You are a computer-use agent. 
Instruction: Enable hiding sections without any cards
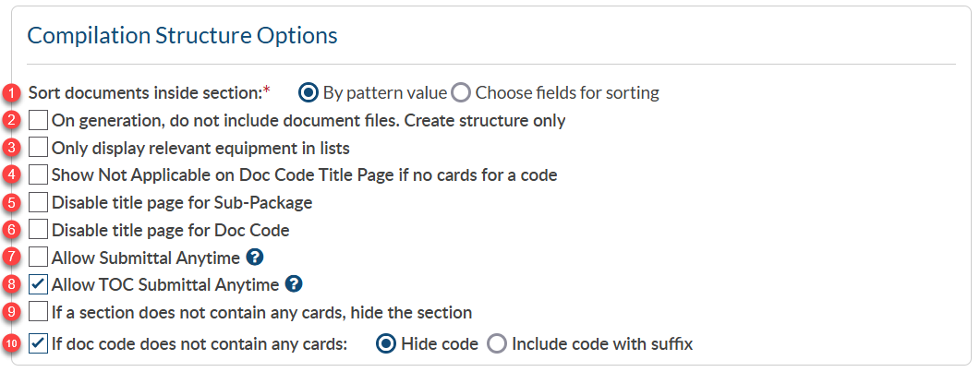click(39, 312)
